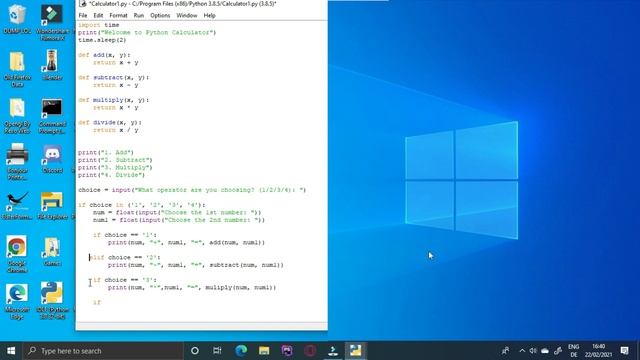The image size is (640, 360).
Task: Open the Format menu in IDLE
Action: tap(118, 15)
